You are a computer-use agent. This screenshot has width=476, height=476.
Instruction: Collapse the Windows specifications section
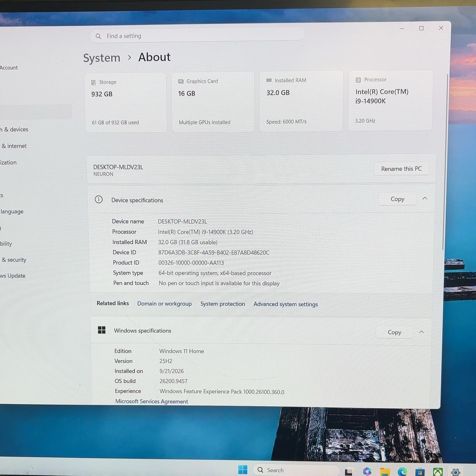[421, 332]
